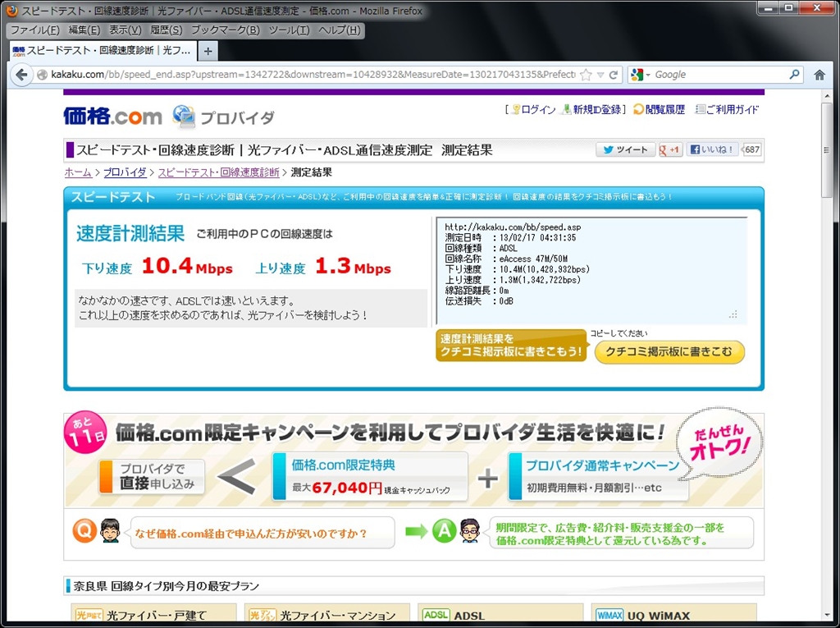Image resolution: width=840 pixels, height=628 pixels.
Task: Click the site identity globe icon in URL bar
Action: pyautogui.click(x=43, y=75)
